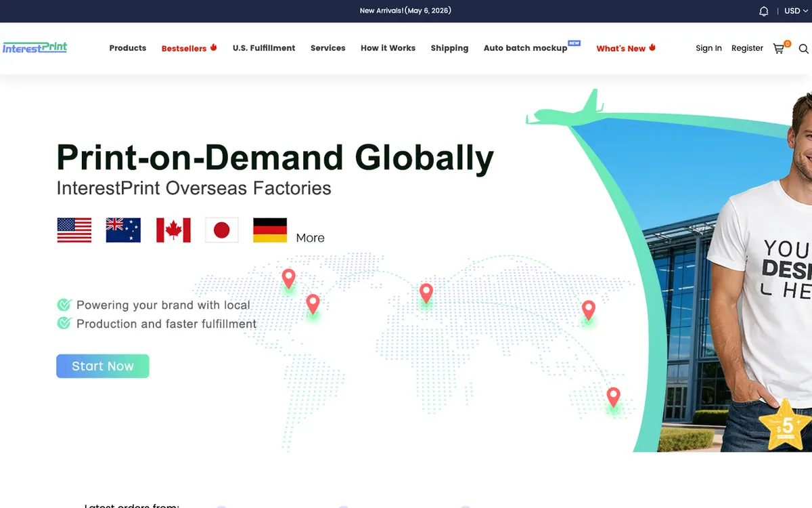Screen dimensions: 812x508
Task: Open the Shipping menu item
Action: [449, 48]
